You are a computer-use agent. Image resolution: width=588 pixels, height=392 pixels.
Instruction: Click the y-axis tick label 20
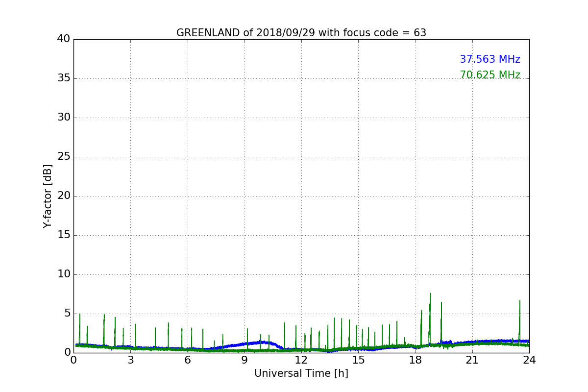64,196
